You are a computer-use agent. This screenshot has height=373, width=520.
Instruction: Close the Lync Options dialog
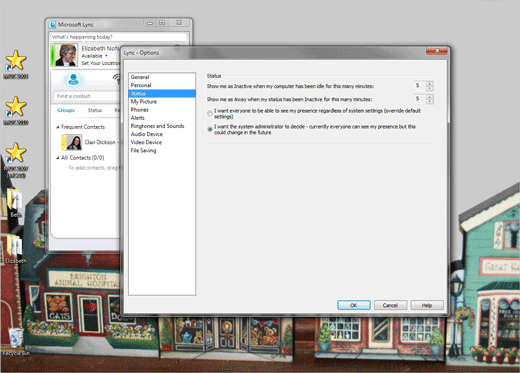point(436,51)
